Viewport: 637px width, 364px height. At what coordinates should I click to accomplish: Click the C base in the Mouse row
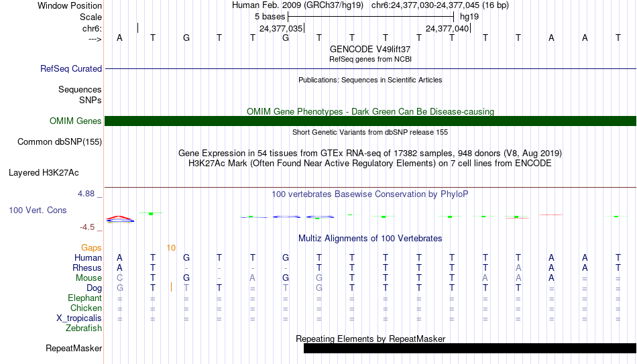tap(119, 278)
